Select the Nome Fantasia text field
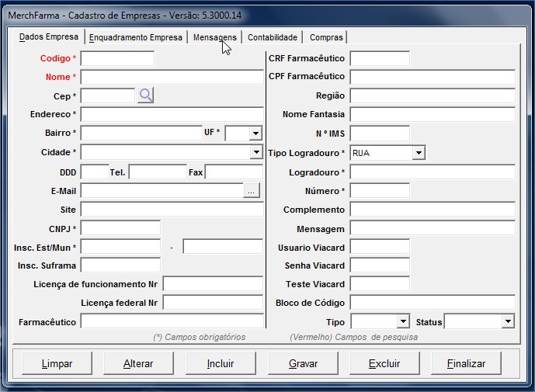 433,115
